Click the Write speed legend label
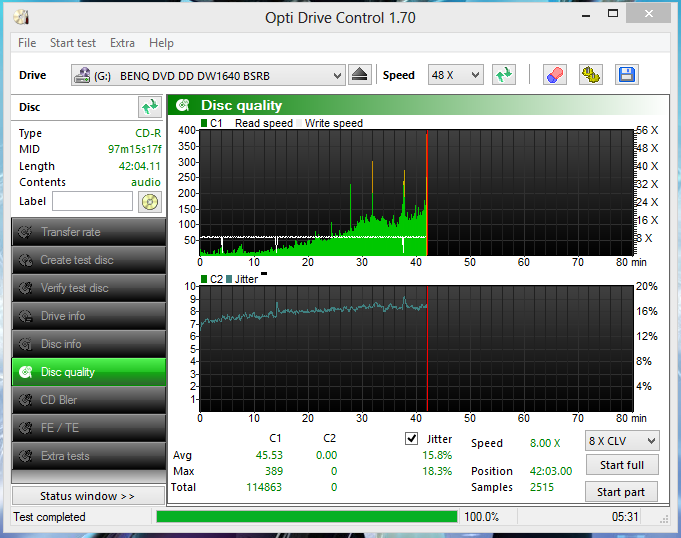 [334, 123]
